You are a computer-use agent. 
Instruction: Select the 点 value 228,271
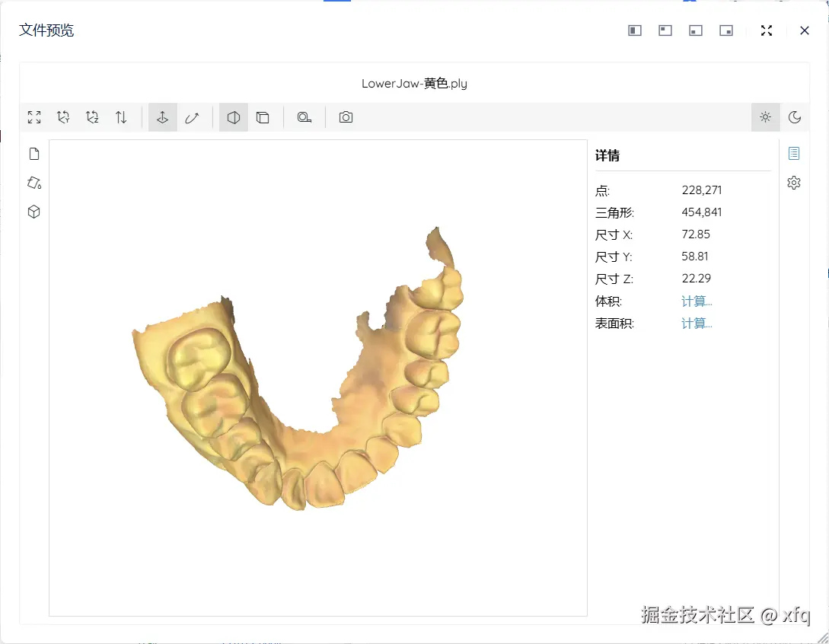(x=702, y=190)
